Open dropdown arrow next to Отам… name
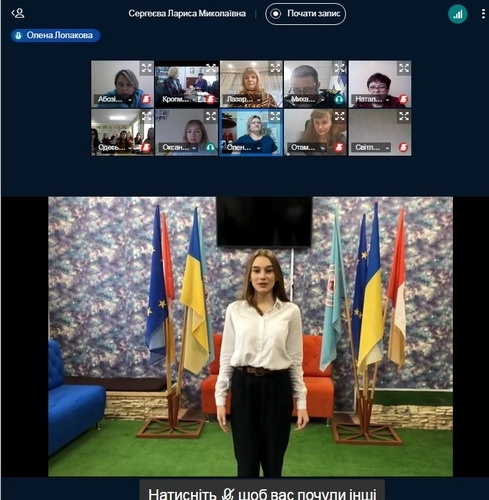The height and width of the screenshot is (500, 489). 323,148
